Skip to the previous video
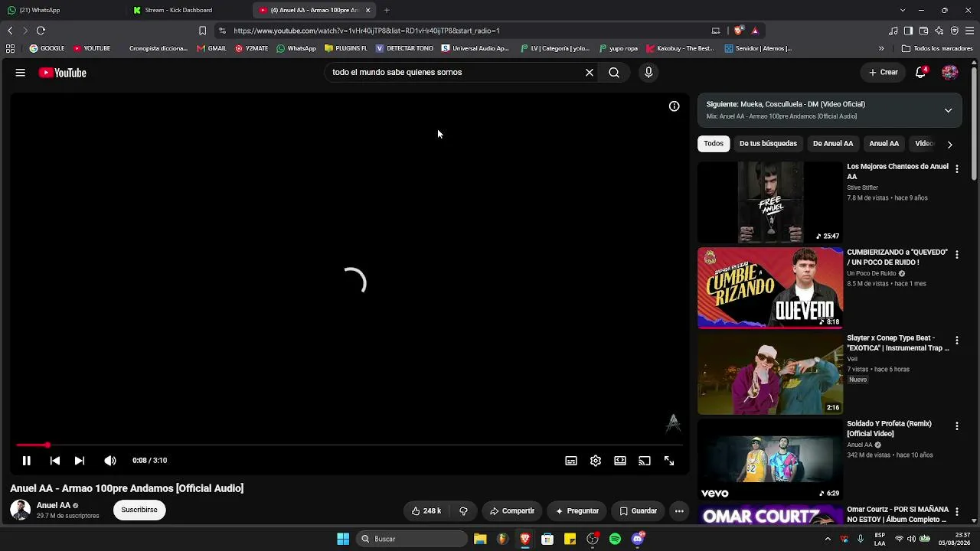Viewport: 980px width, 551px height. coord(55,461)
